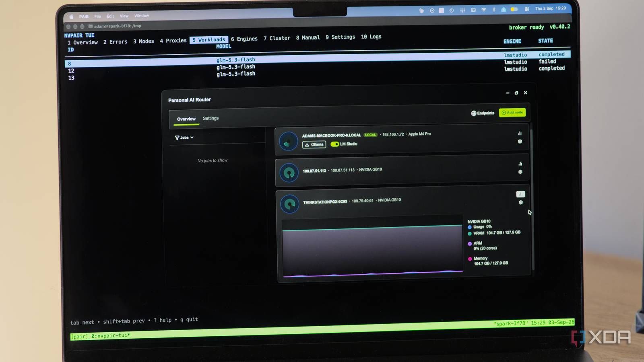
Task: Go to 6 Engines tab in TUI
Action: click(x=244, y=39)
